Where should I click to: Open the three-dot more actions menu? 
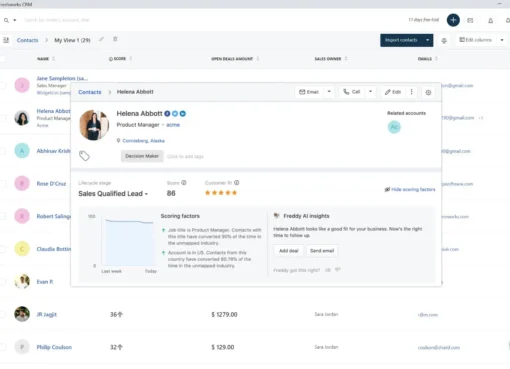411,92
